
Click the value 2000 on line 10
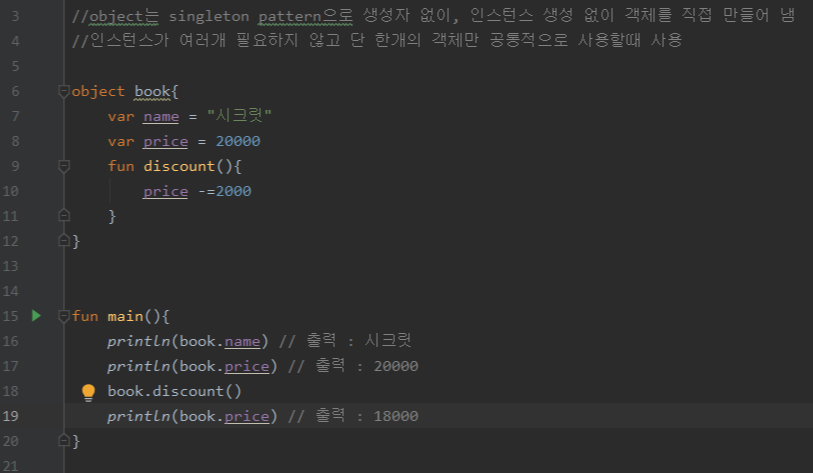(233, 191)
